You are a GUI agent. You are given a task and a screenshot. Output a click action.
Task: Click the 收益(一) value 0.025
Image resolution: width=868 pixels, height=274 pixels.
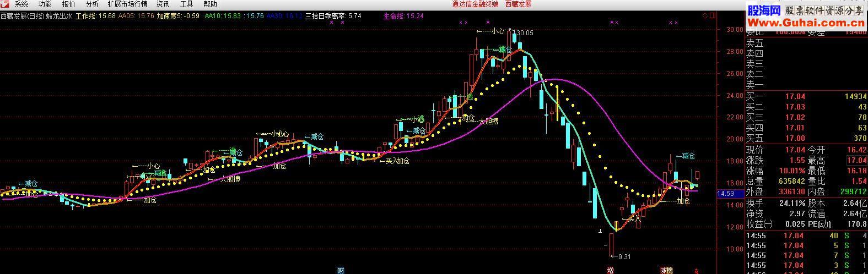point(795,224)
